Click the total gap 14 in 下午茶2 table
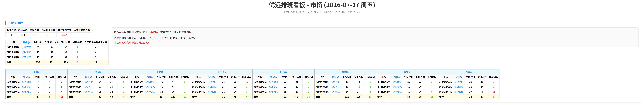Image resolution: width=644 pixels, height=105 pixels. 308,97
